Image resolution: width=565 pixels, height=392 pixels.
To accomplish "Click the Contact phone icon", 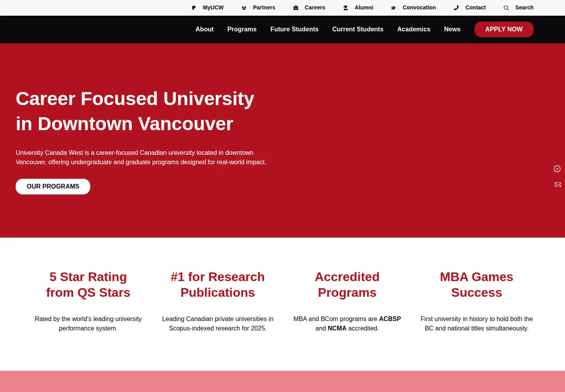I will tap(456, 8).
